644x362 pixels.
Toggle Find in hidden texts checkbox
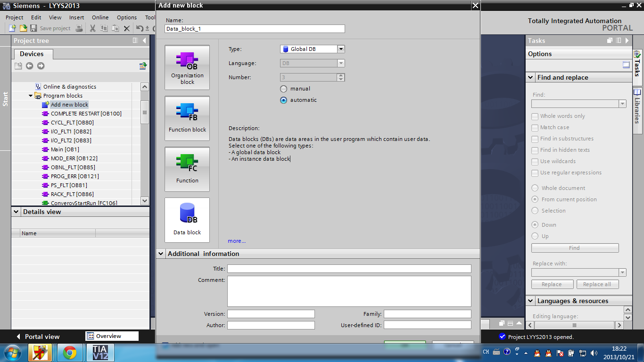535,150
